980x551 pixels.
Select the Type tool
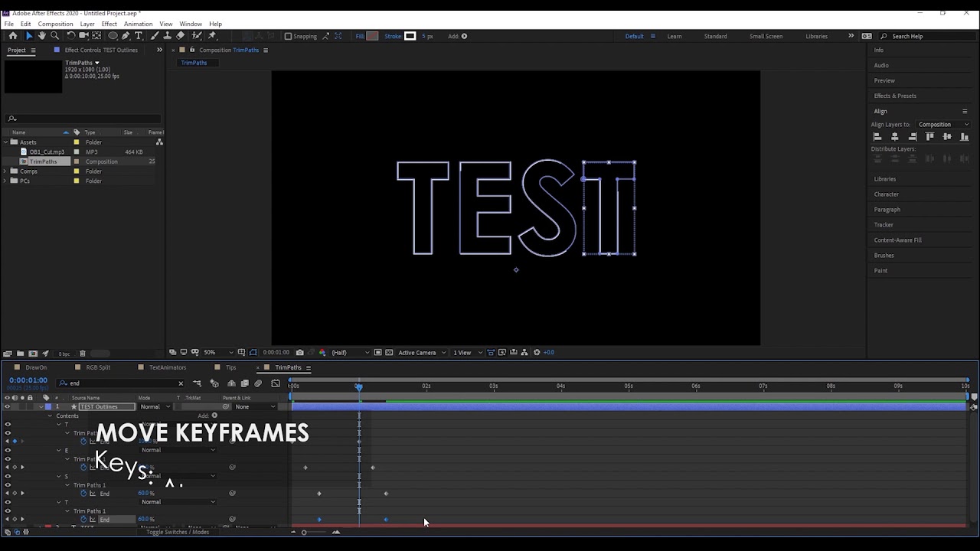139,36
